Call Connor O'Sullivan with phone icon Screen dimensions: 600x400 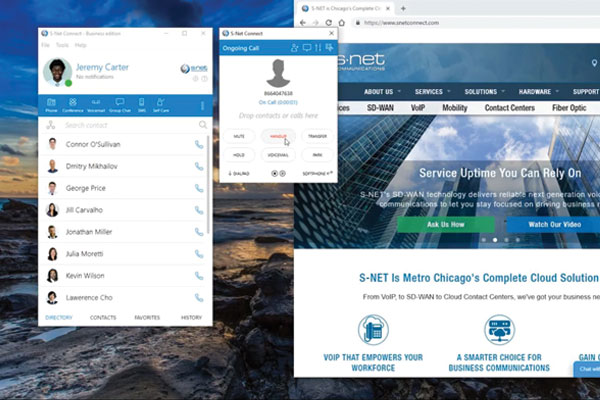[199, 144]
